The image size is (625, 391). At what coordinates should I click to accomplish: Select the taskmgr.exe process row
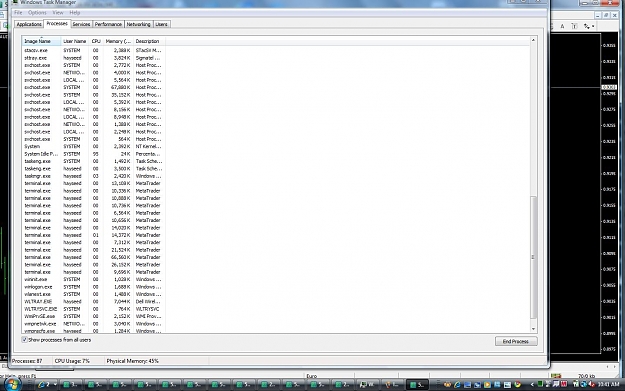click(x=94, y=176)
